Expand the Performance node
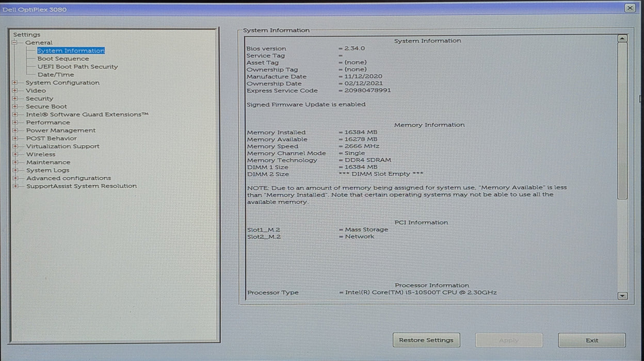644x361 pixels. point(15,123)
